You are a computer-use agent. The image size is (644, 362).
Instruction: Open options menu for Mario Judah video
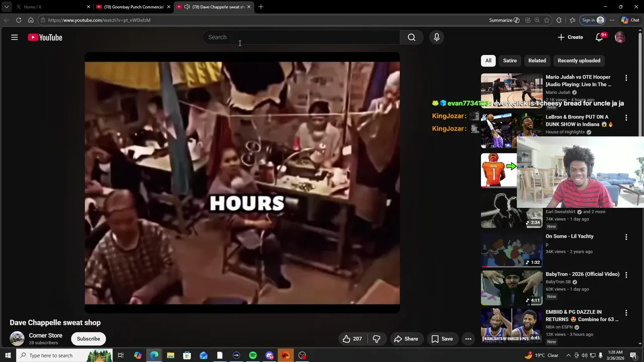point(626,78)
